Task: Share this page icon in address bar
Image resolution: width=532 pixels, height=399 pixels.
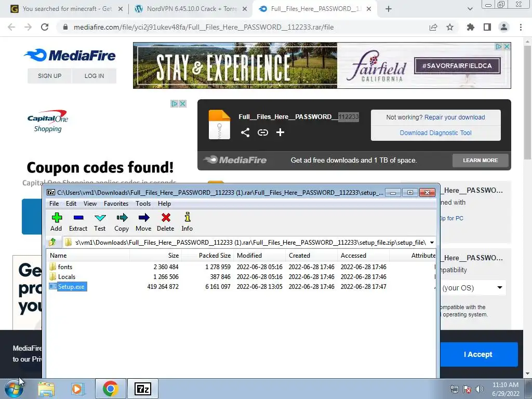Action: [x=433, y=27]
